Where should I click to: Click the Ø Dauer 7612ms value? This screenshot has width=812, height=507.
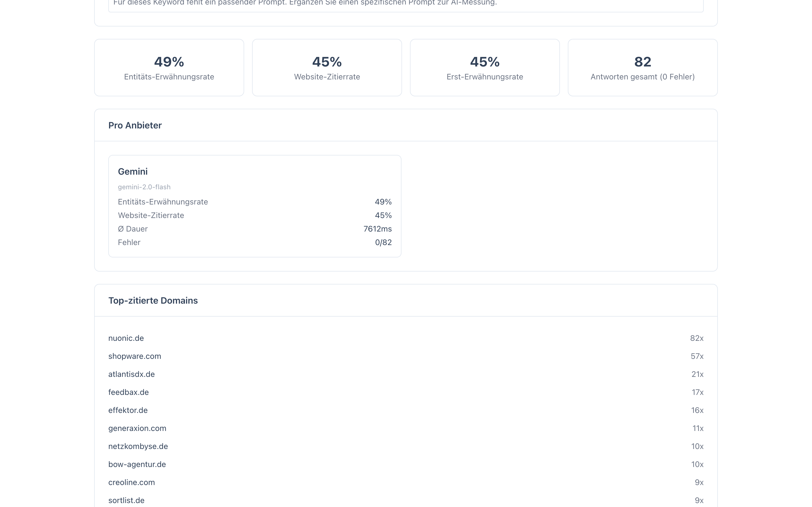377,229
